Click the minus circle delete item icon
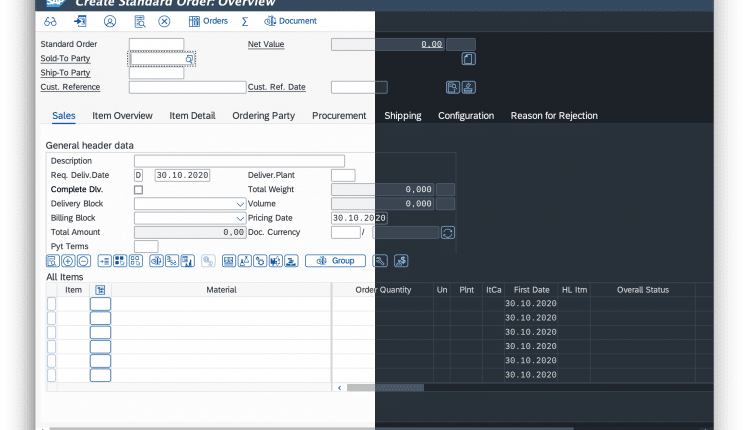 (x=84, y=261)
